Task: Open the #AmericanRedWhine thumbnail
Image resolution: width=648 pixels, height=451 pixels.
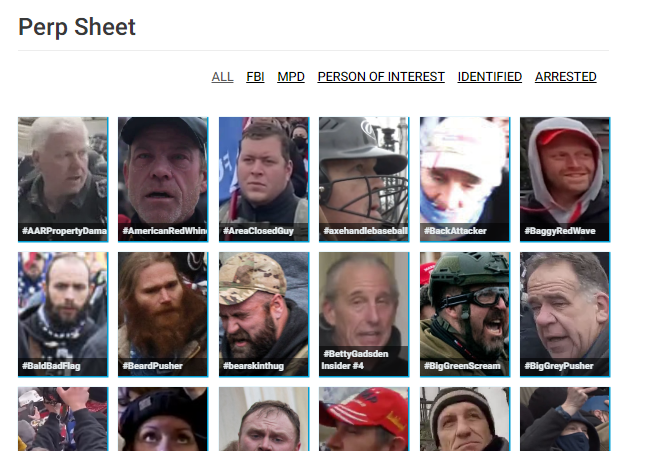Action: (163, 179)
